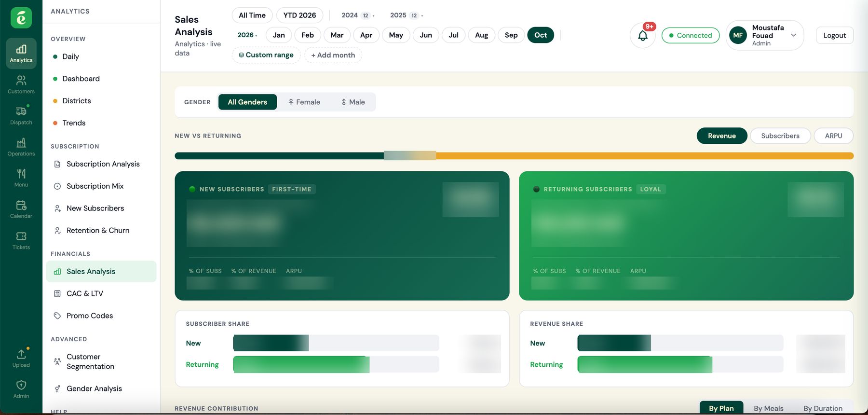Click the Connected status badge
The width and height of the screenshot is (868, 415).
pos(691,35)
